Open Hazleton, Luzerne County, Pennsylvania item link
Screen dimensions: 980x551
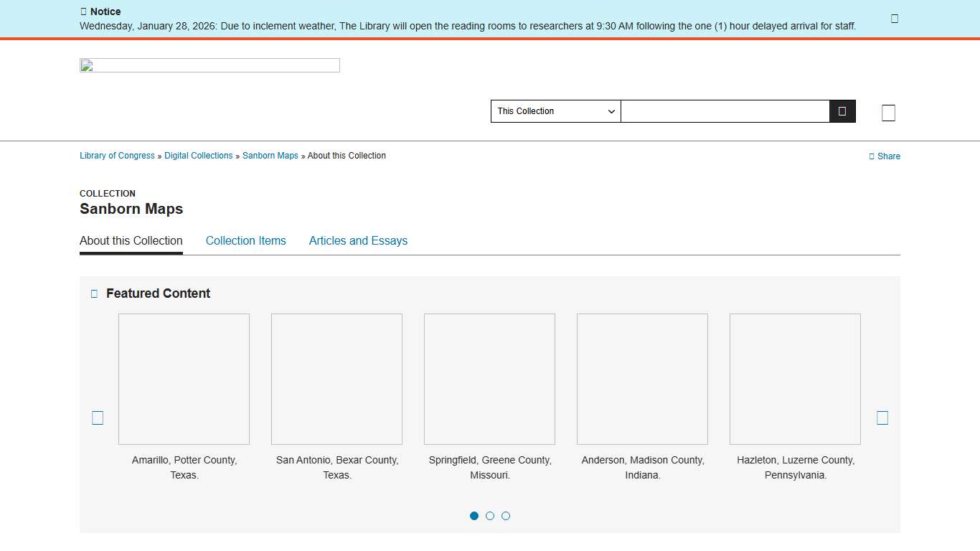tap(796, 467)
